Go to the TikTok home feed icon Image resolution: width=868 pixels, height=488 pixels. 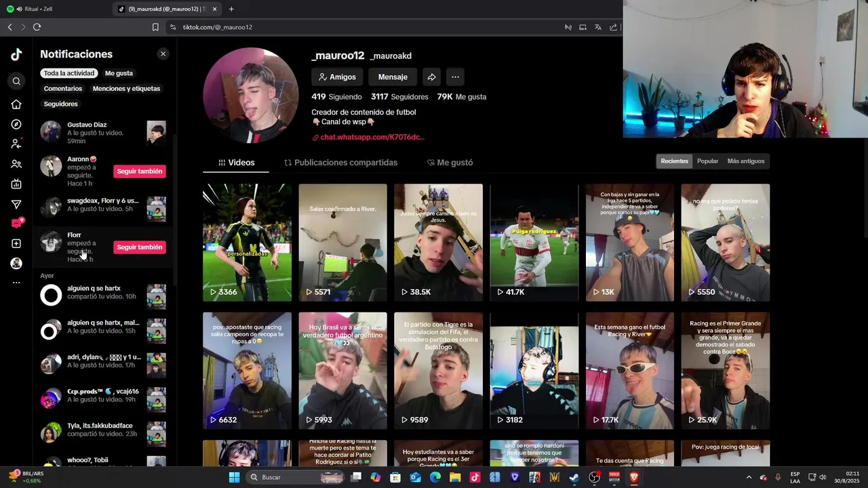[x=16, y=104]
